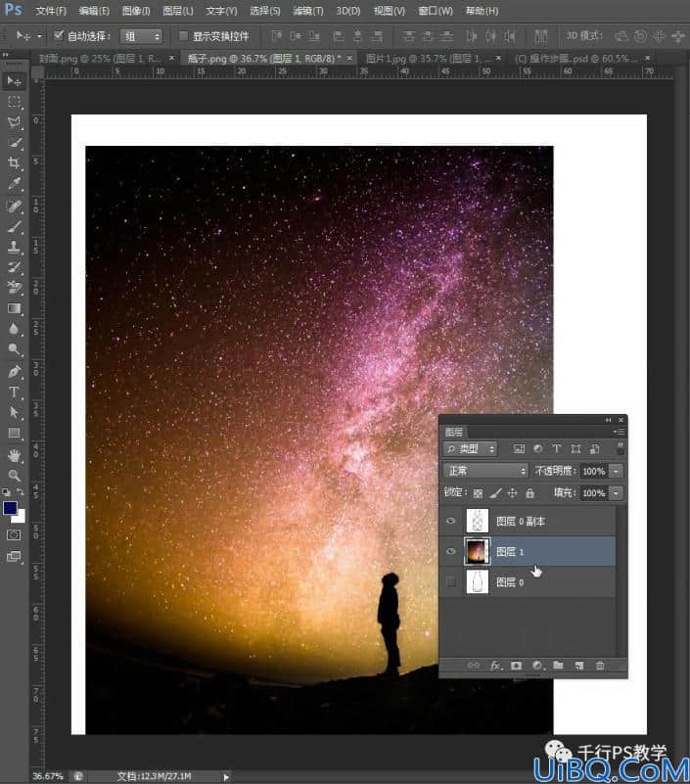This screenshot has height=784, width=690.
Task: Click the background color swatch
Action: tap(20, 518)
